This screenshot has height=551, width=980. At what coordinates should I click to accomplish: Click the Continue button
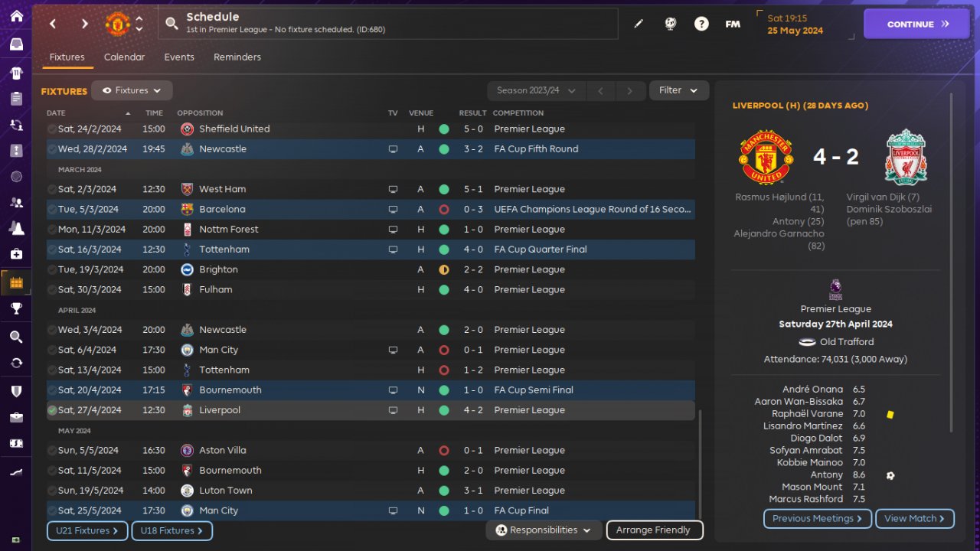click(916, 24)
